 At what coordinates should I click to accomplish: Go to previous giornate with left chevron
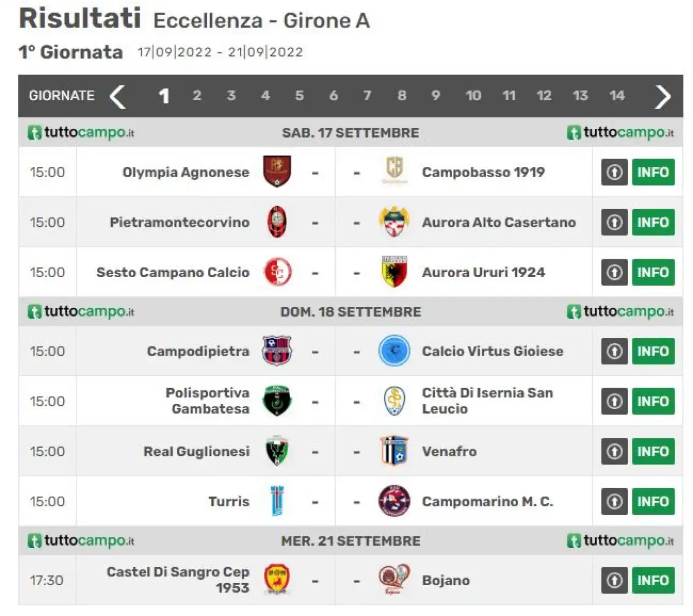pos(117,96)
